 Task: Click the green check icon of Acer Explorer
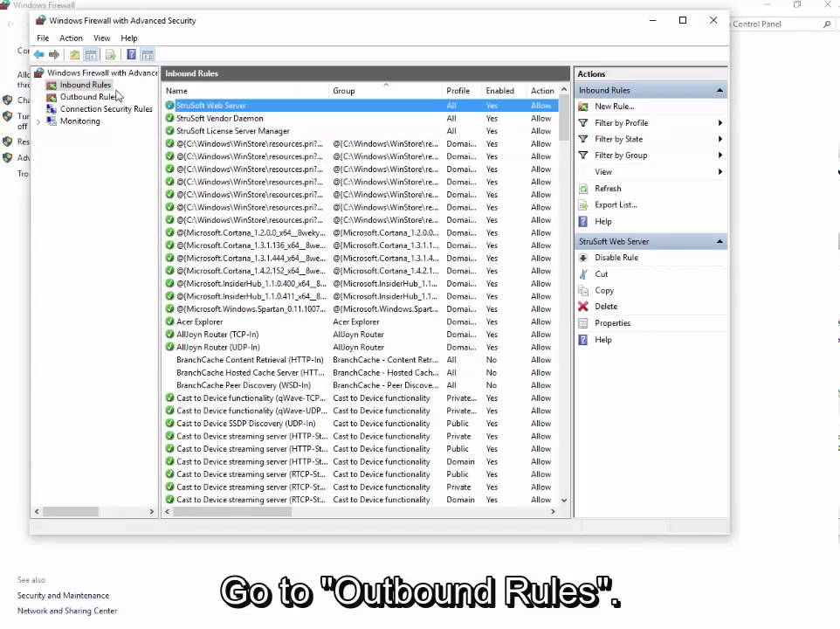[169, 321]
